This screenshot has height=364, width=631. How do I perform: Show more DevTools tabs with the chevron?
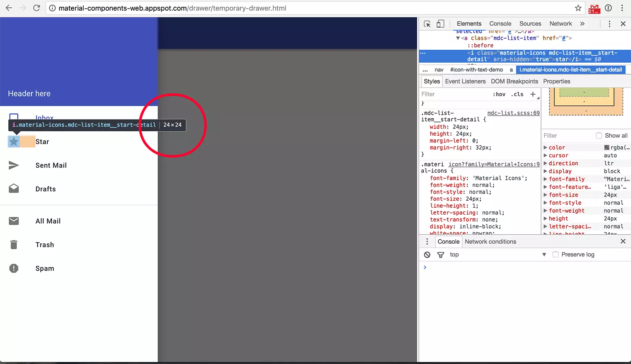[582, 24]
